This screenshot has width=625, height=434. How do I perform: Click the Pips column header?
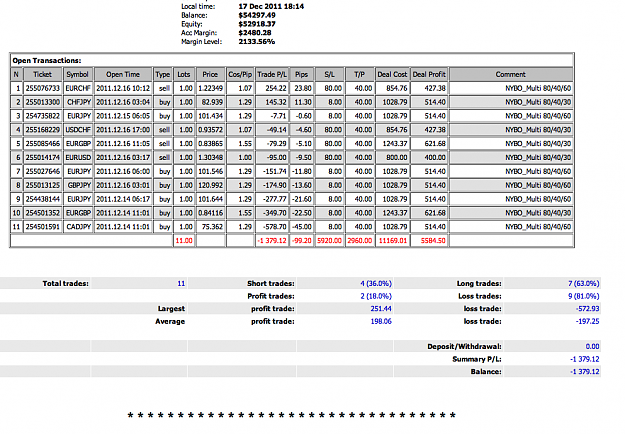pyautogui.click(x=301, y=74)
